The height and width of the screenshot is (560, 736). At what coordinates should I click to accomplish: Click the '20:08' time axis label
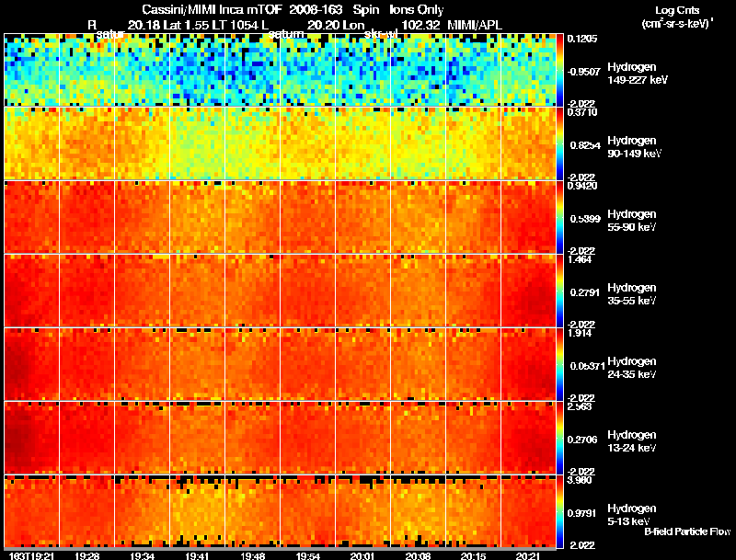click(418, 555)
